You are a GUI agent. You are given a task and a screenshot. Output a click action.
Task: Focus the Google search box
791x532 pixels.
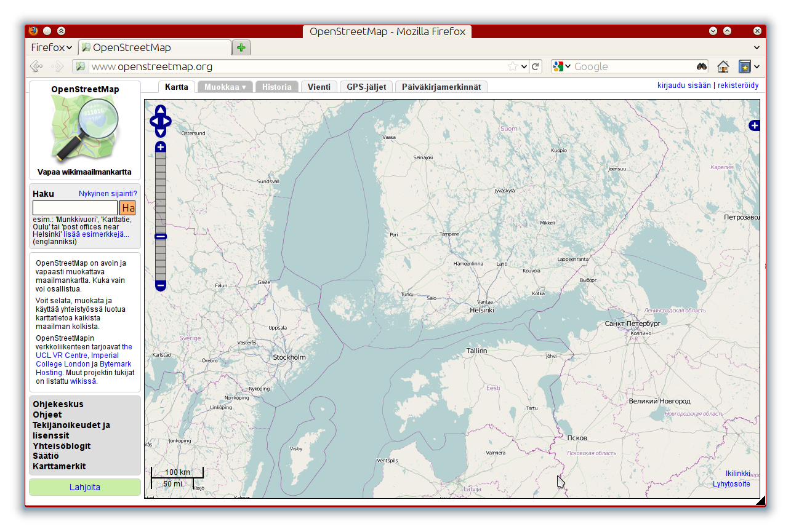[634, 66]
